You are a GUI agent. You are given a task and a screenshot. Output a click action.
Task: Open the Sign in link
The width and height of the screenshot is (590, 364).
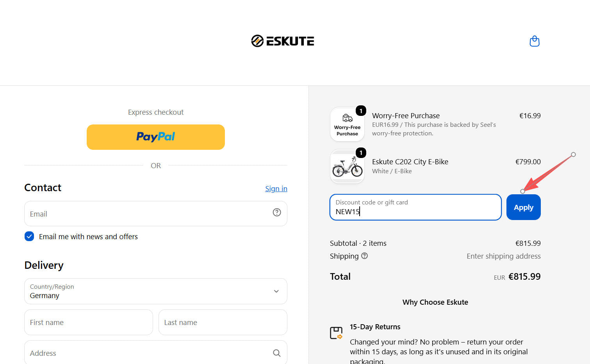pyautogui.click(x=276, y=188)
